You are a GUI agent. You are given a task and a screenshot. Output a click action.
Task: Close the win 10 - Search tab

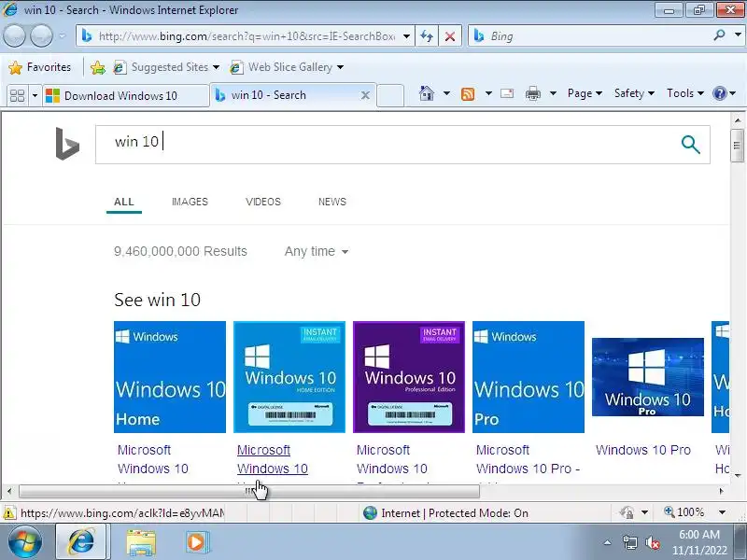tap(365, 95)
